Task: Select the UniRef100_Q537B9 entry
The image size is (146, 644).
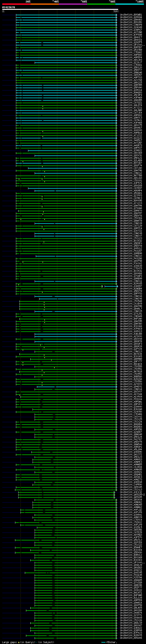Action: 131,50
